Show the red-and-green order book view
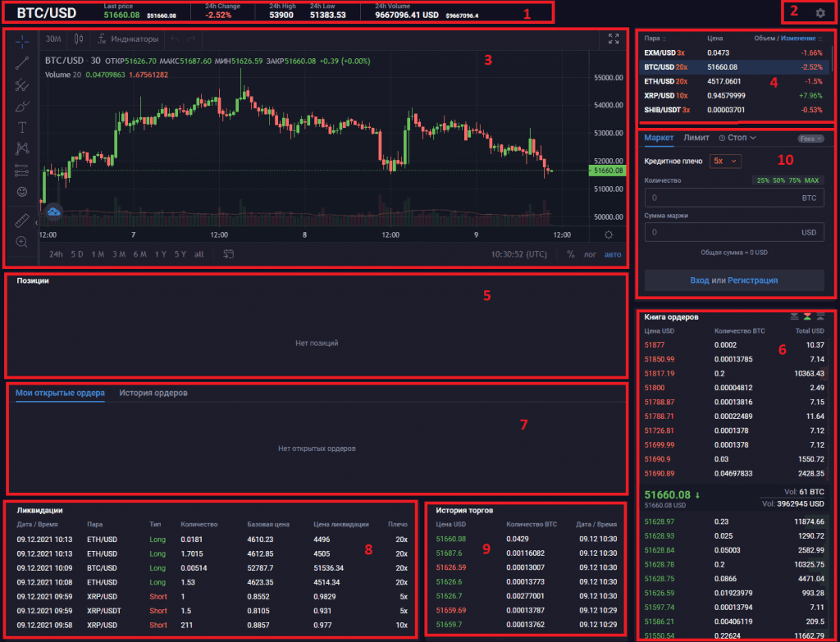Screen dimensions: 840x642 click(807, 317)
